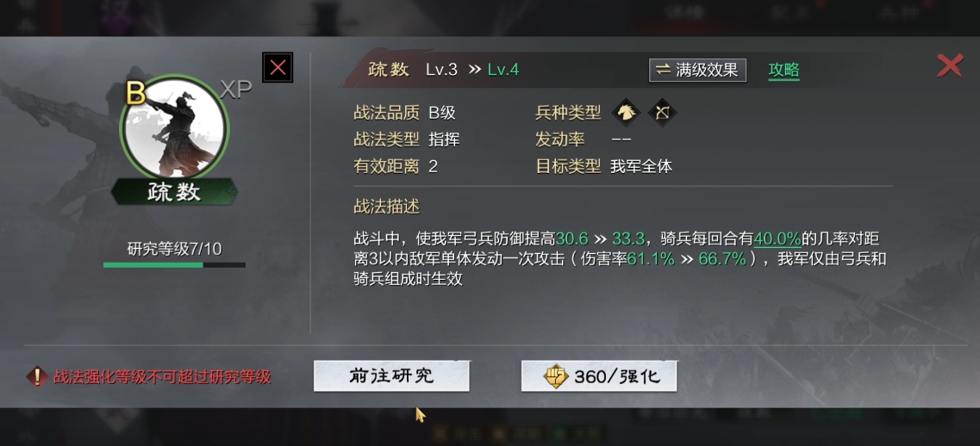The image size is (980, 446).
Task: Click the 研究等级 progress bar
Action: point(174,265)
